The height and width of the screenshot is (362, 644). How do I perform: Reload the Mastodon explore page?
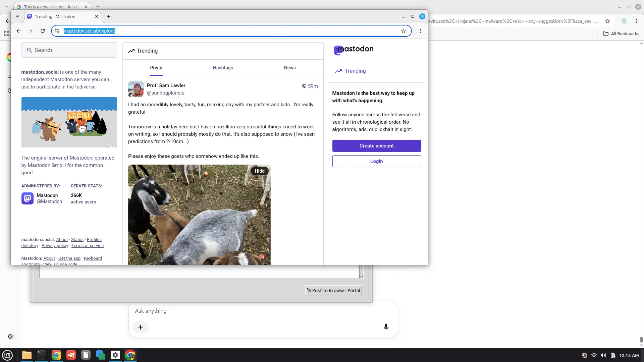pos(43,31)
